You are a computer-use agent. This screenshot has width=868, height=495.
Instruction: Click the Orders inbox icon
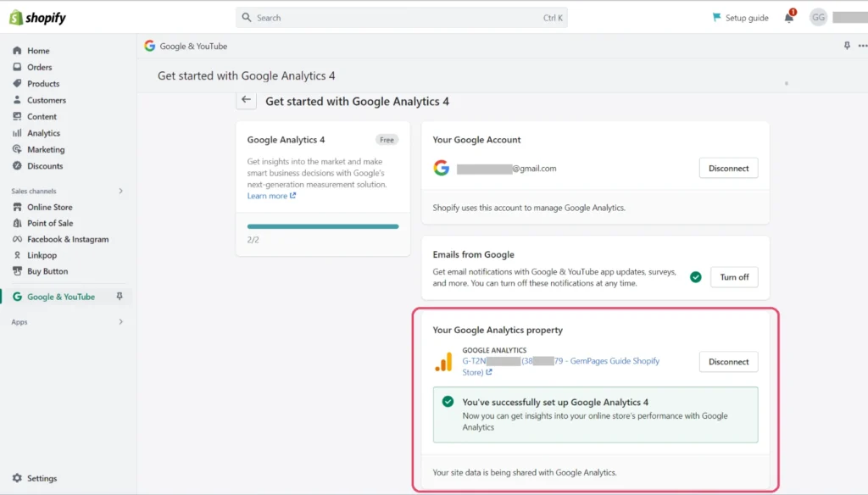pos(17,67)
